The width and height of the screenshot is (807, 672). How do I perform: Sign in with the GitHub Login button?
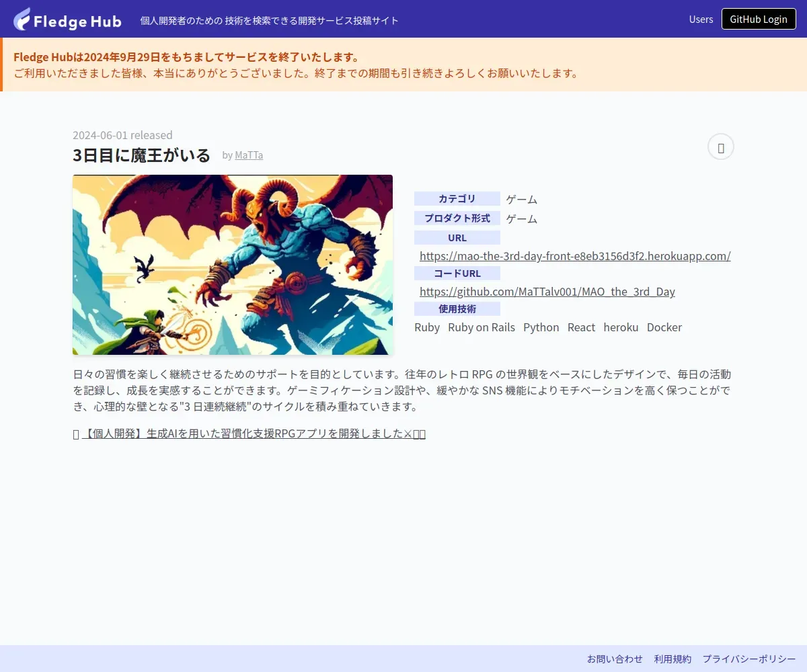(x=759, y=19)
